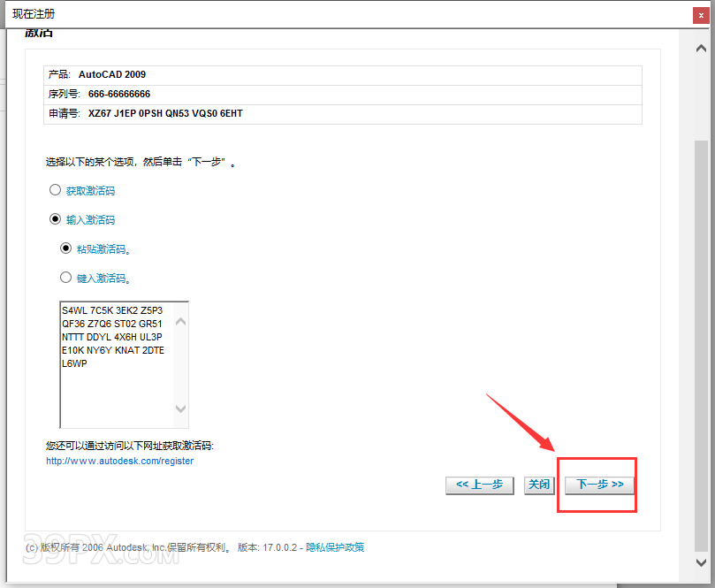715x588 pixels.
Task: Click the 激活 heading text
Action: click(39, 31)
